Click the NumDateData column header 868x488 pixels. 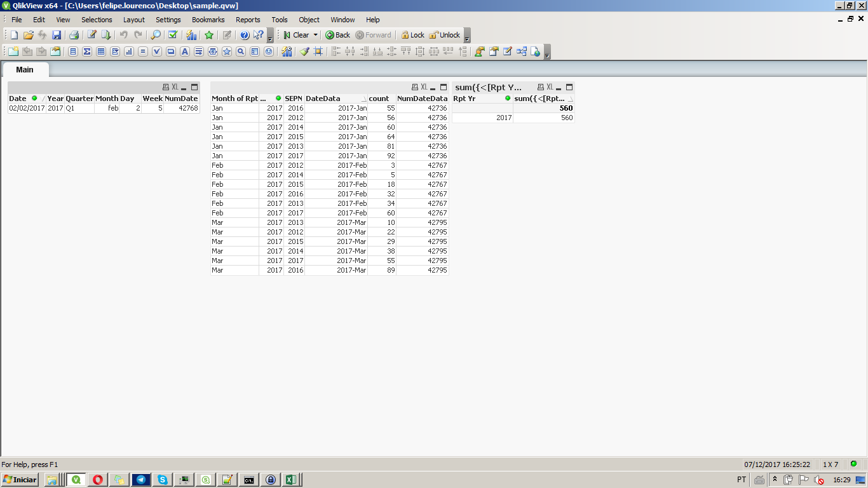coord(422,98)
